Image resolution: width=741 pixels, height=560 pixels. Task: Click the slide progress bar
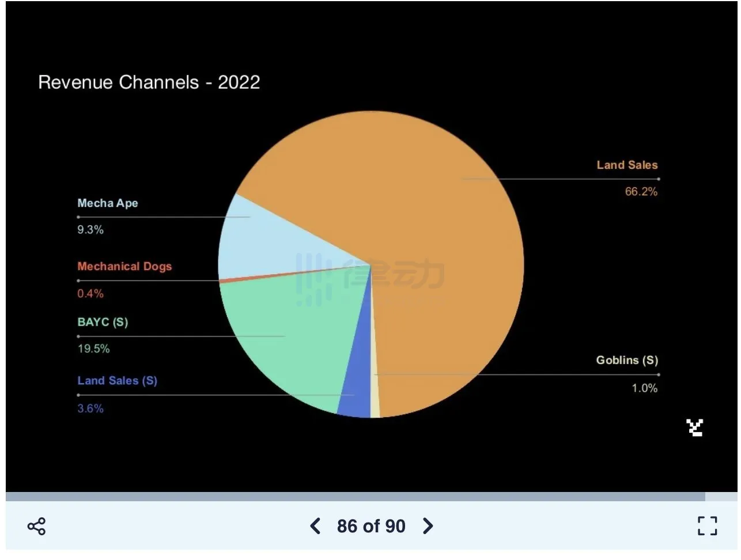(355, 497)
